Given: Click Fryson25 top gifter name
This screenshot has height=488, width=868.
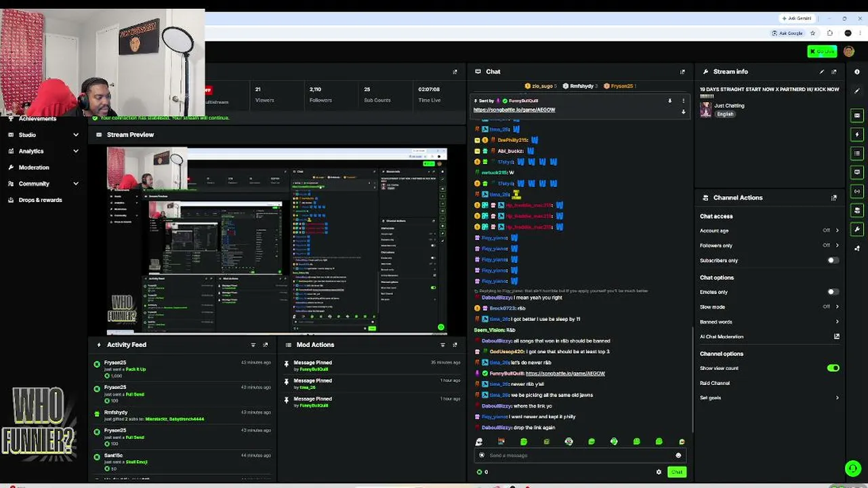Looking at the screenshot, I should click(x=621, y=86).
